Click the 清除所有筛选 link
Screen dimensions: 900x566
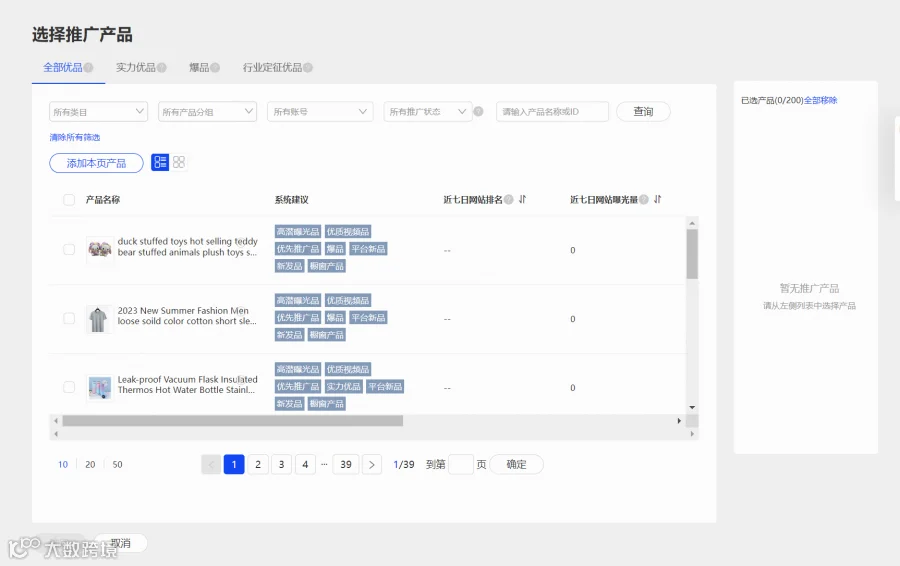pos(75,137)
